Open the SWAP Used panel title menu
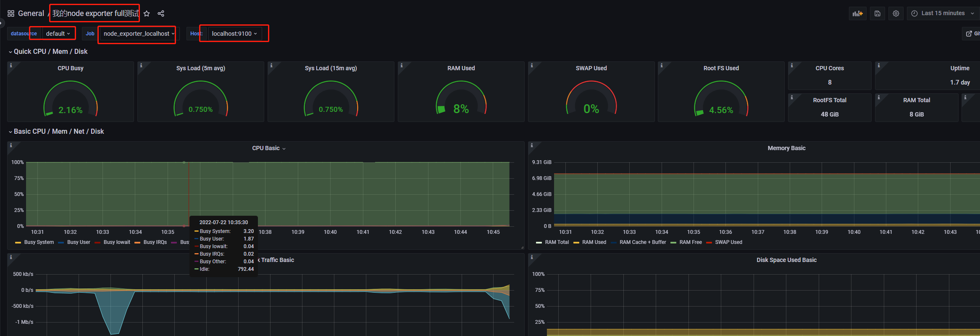 pos(591,68)
